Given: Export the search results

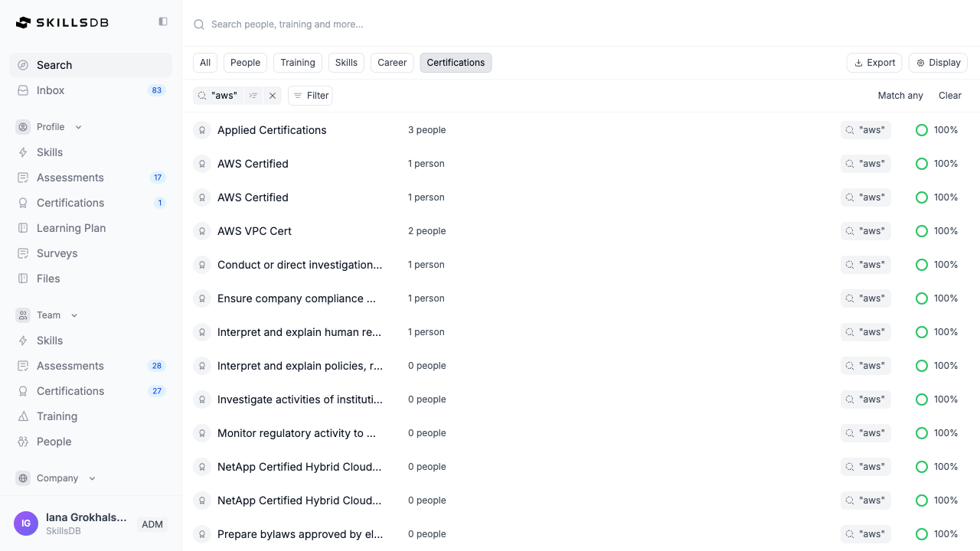Looking at the screenshot, I should [874, 63].
